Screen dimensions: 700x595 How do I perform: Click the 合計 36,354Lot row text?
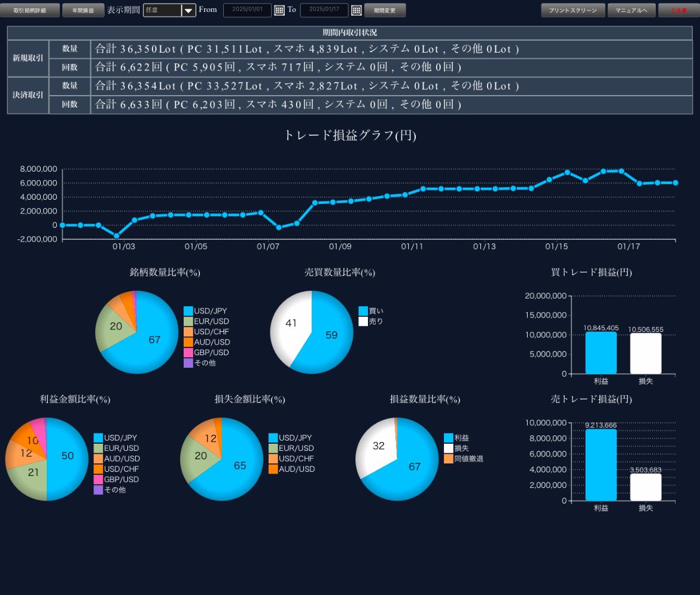[307, 86]
